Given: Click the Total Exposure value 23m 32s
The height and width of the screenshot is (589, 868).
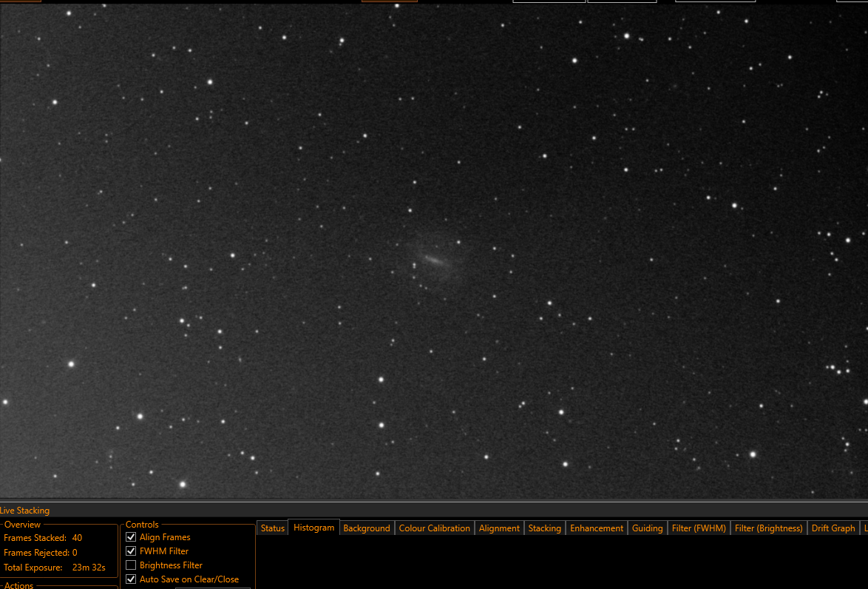Looking at the screenshot, I should click(x=89, y=568).
